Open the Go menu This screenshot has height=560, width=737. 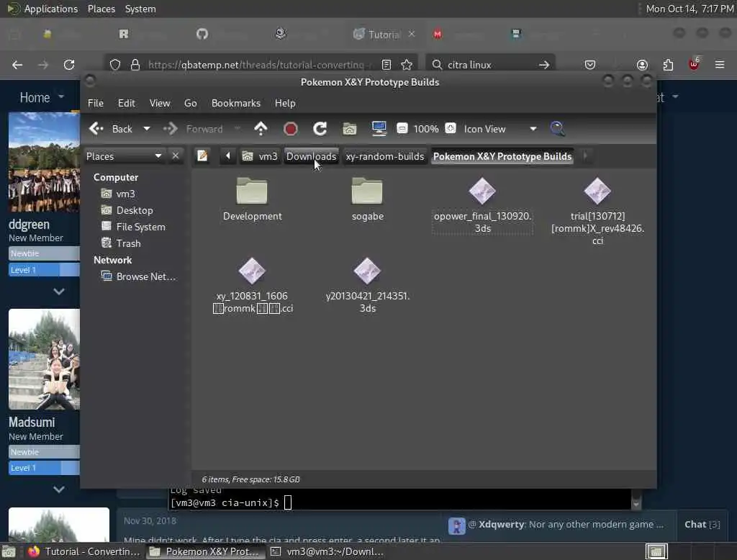click(x=190, y=103)
